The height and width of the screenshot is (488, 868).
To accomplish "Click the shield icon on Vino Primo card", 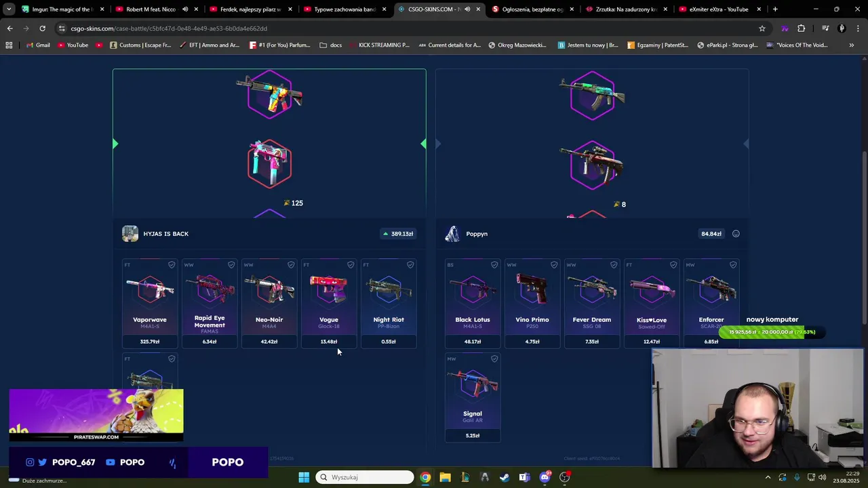I will tap(554, 265).
